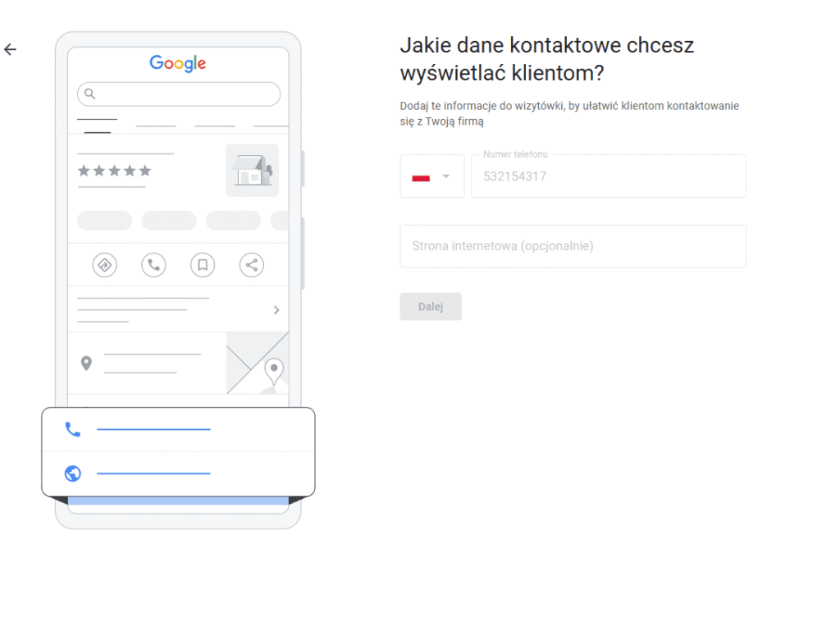This screenshot has width=840, height=627.
Task: Click the blue globe website icon
Action: (73, 474)
